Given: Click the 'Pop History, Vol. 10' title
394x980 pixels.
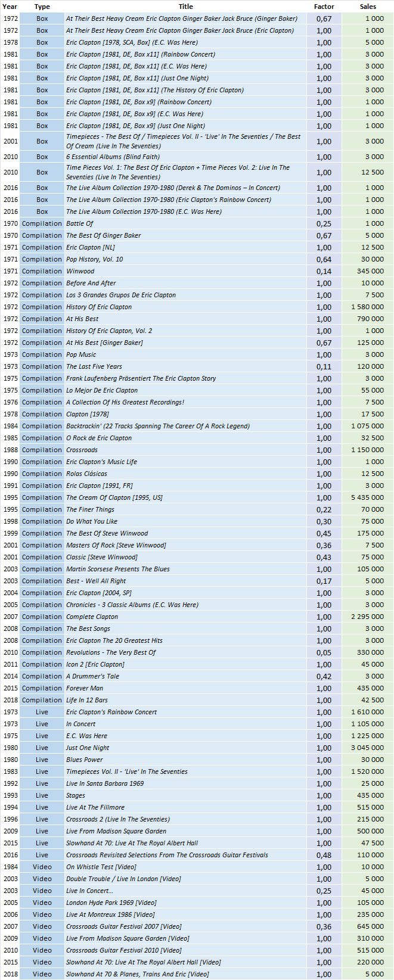Looking at the screenshot, I should point(94,259).
